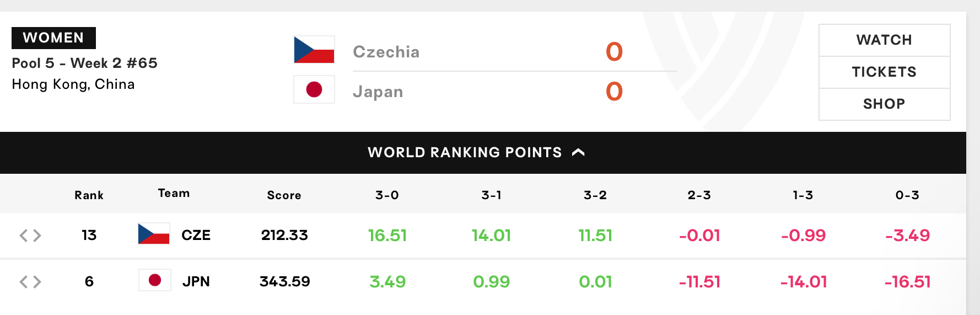Click Japan's 0-3 outcome value -16.51
Image resolution: width=980 pixels, height=315 pixels.
click(x=907, y=282)
